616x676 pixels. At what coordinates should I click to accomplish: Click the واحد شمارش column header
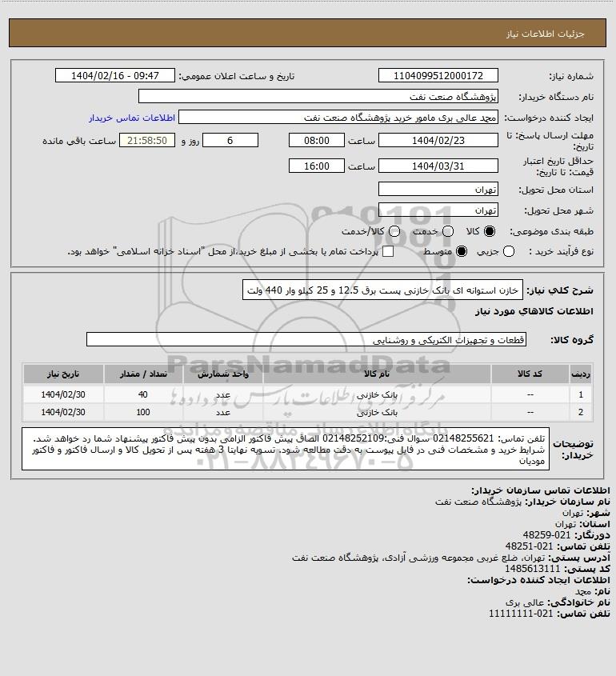223,374
